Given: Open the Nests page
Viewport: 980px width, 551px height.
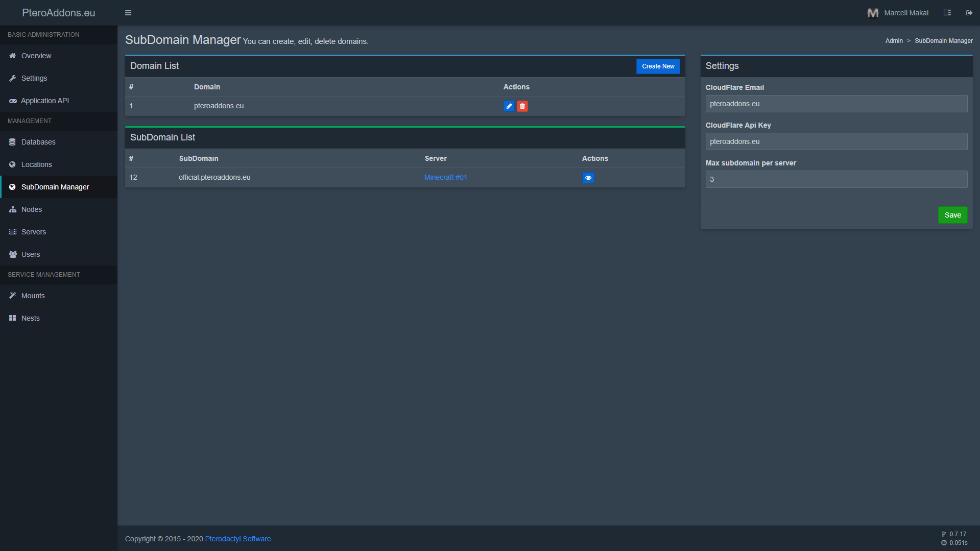Looking at the screenshot, I should click(31, 318).
